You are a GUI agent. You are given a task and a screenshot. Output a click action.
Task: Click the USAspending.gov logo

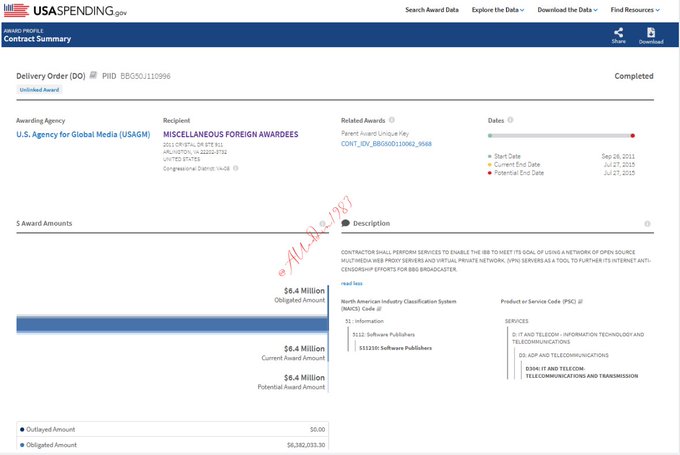click(52, 10)
